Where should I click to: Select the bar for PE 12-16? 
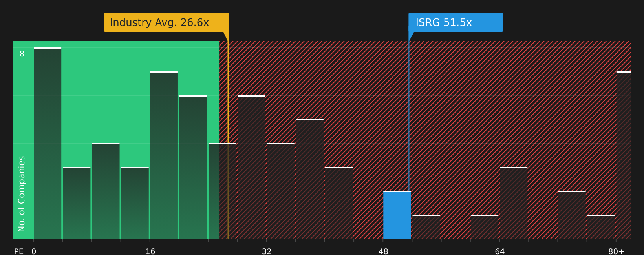(135, 203)
